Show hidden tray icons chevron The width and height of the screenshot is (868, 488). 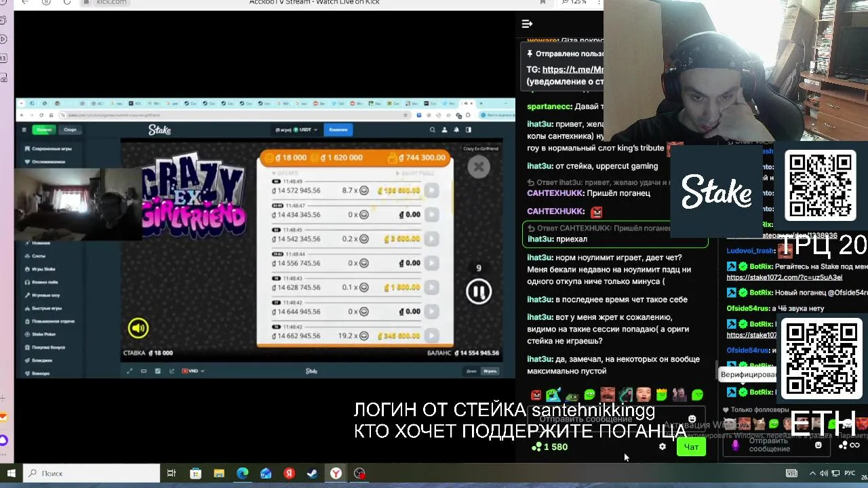[x=812, y=473]
